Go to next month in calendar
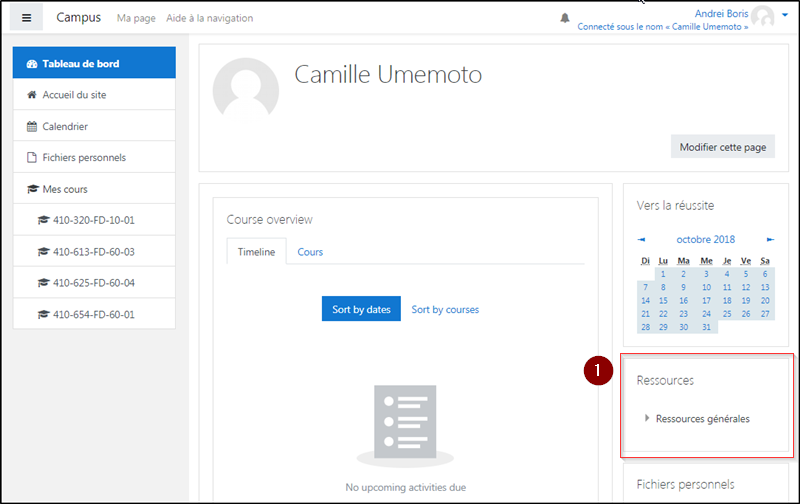This screenshot has width=800, height=504. coord(770,240)
